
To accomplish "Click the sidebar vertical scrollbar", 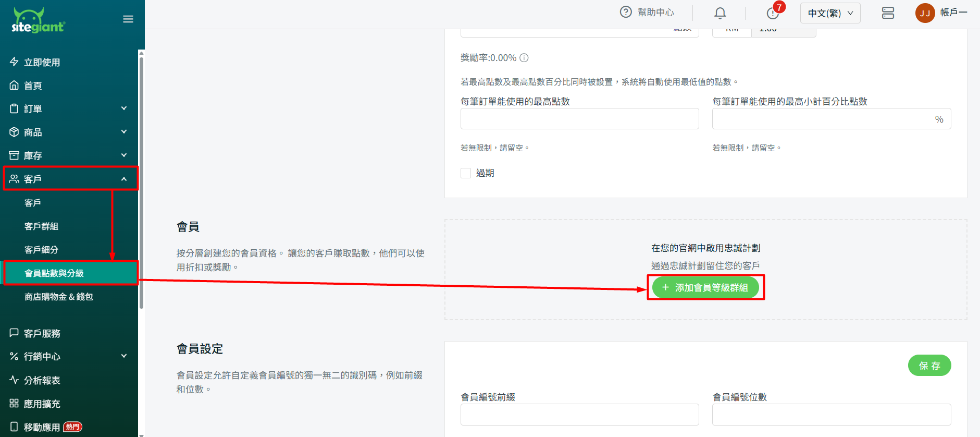I will point(141,183).
